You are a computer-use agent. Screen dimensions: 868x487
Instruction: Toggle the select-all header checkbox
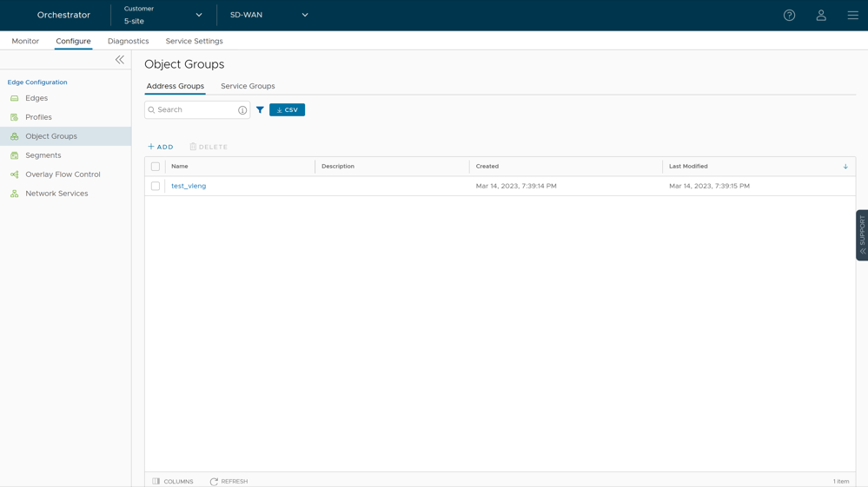[x=156, y=167]
